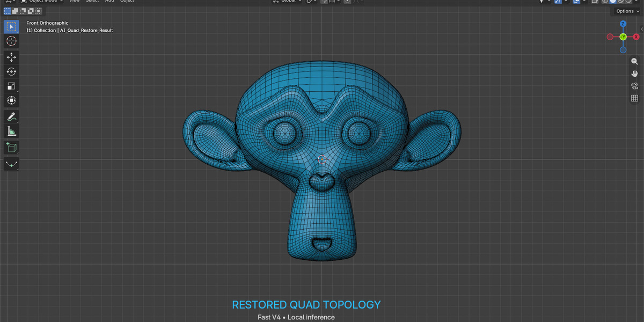The height and width of the screenshot is (322, 644).
Task: Choose the Measure ruler tool
Action: 11,131
